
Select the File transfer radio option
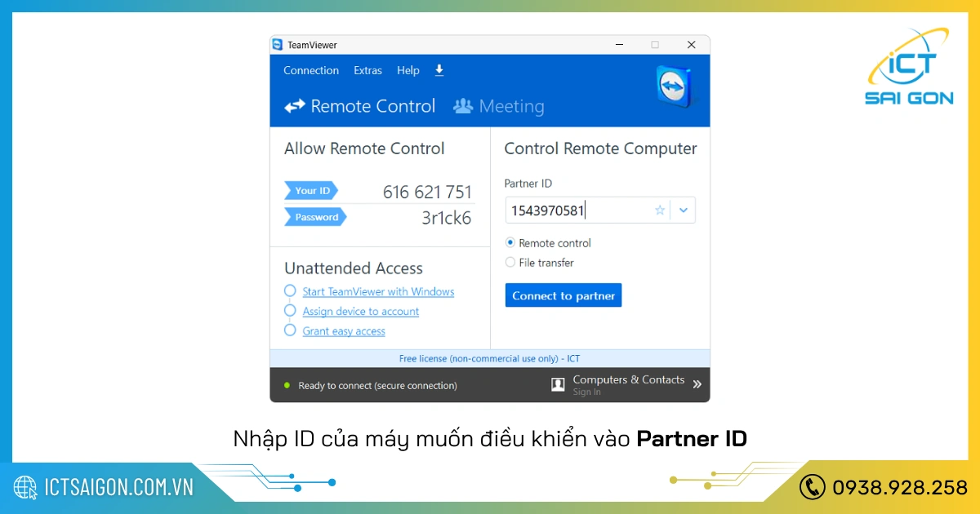point(510,263)
